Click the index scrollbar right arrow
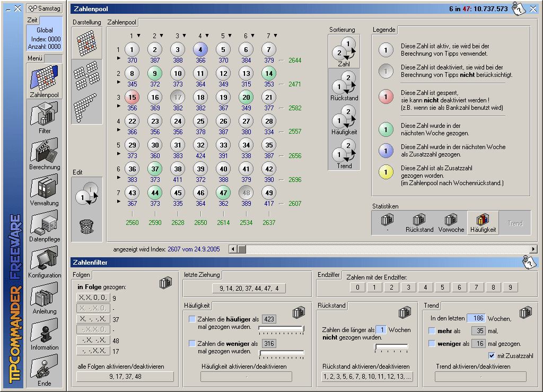The height and width of the screenshot is (392, 543). point(533,249)
